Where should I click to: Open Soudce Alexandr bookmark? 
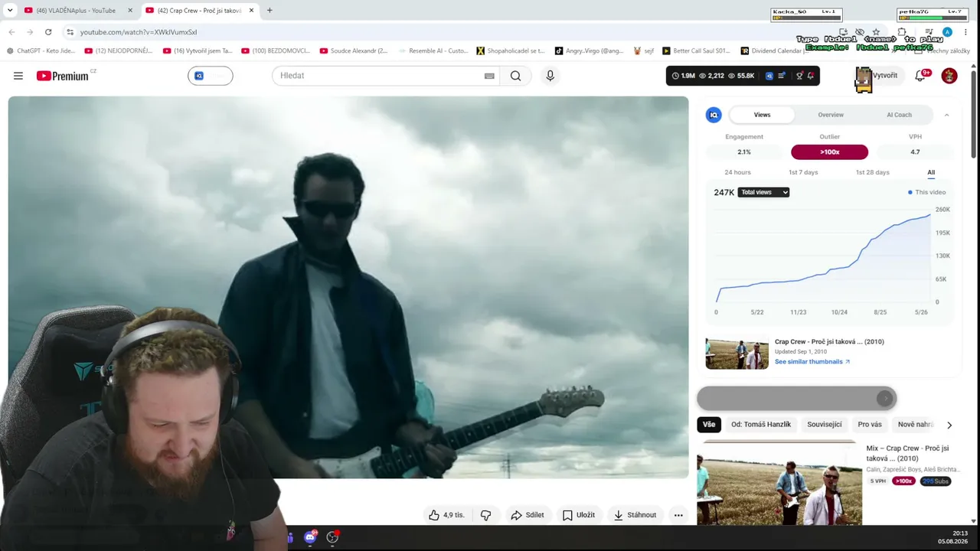pos(354,51)
